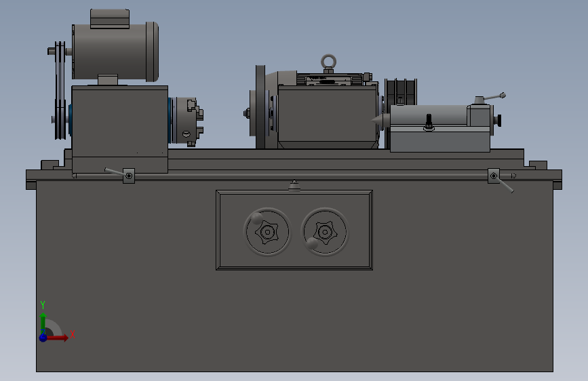Select the three-jaw chuck
The image size is (588, 381).
pyautogui.click(x=187, y=121)
